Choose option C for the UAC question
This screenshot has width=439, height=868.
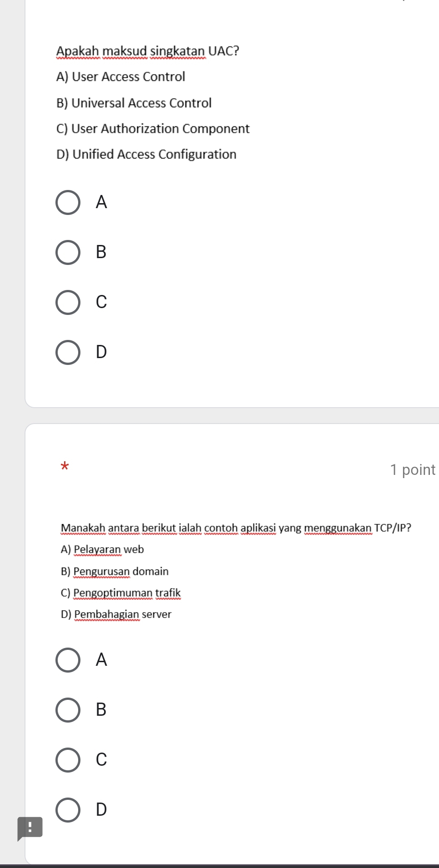pyautogui.click(x=68, y=302)
